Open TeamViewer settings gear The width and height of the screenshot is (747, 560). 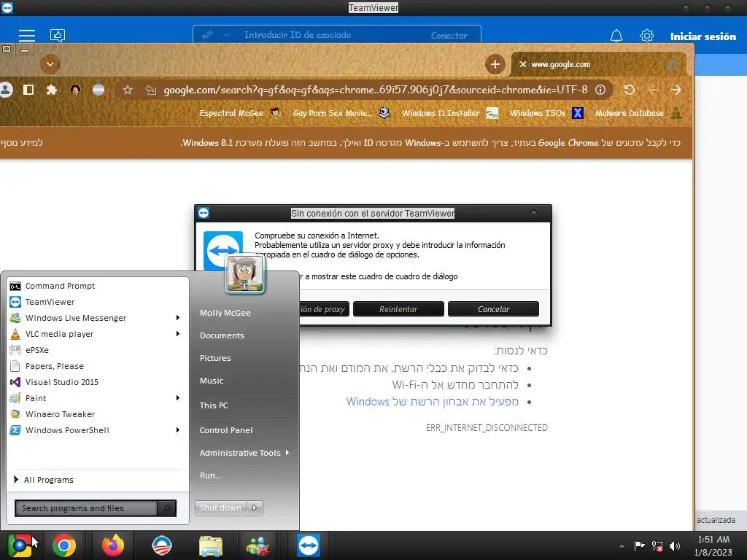pos(647,36)
